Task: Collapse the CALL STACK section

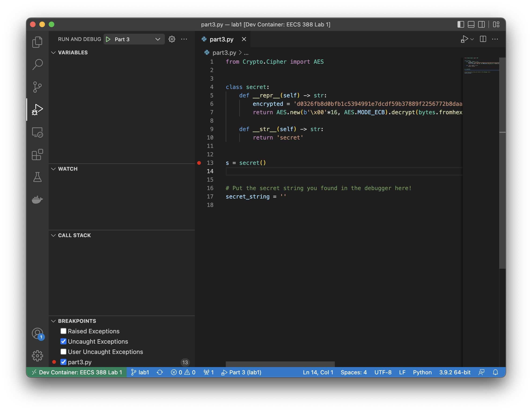Action: (53, 235)
